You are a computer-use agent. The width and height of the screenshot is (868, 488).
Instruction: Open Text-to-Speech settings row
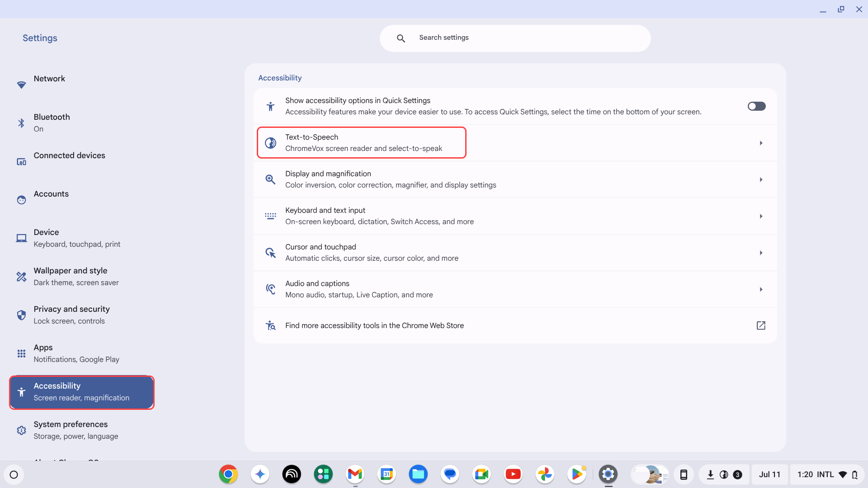[x=515, y=143]
